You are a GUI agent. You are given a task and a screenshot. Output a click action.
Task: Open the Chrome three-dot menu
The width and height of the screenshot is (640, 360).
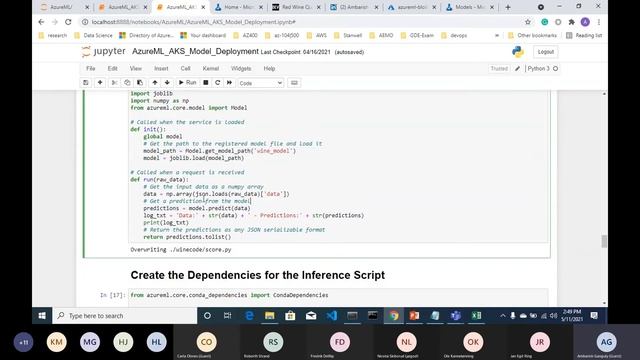[599, 22]
